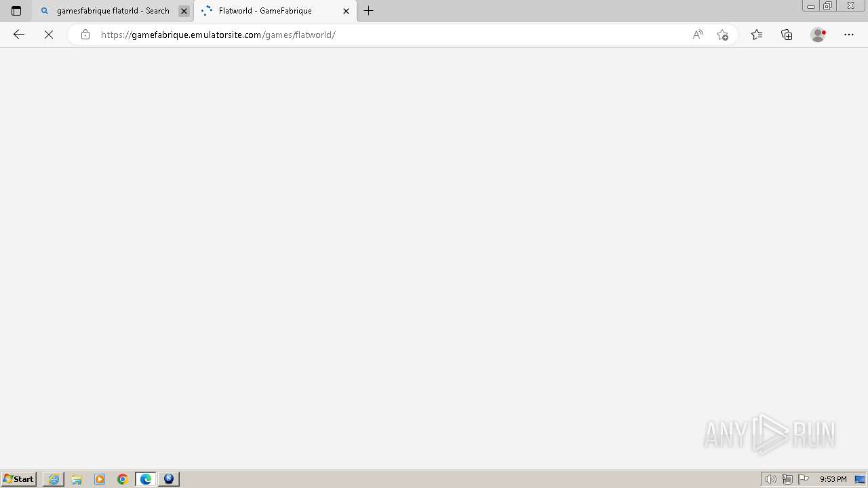Launch Google Chrome from taskbar
Screen dimensions: 868x488
[x=123, y=479]
